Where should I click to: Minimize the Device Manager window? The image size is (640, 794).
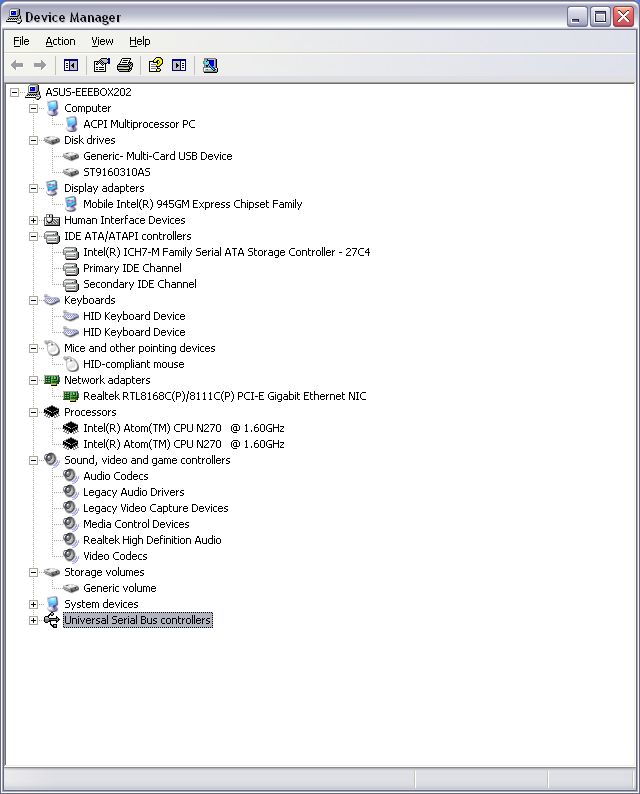[x=577, y=17]
